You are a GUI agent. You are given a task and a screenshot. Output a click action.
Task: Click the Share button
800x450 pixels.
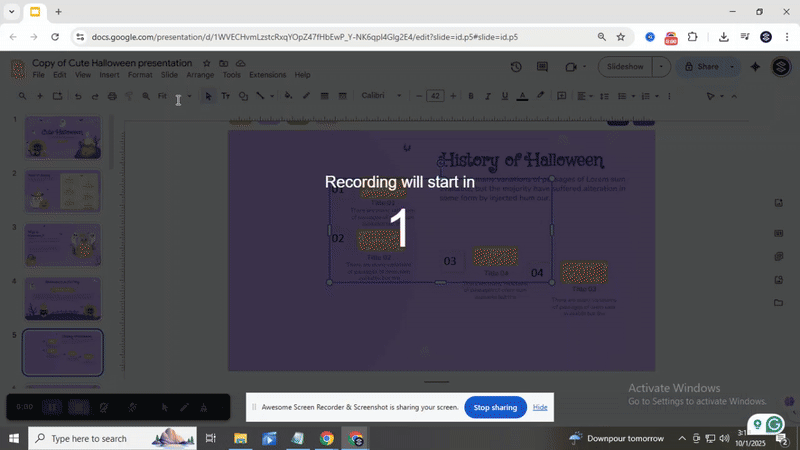(x=701, y=67)
